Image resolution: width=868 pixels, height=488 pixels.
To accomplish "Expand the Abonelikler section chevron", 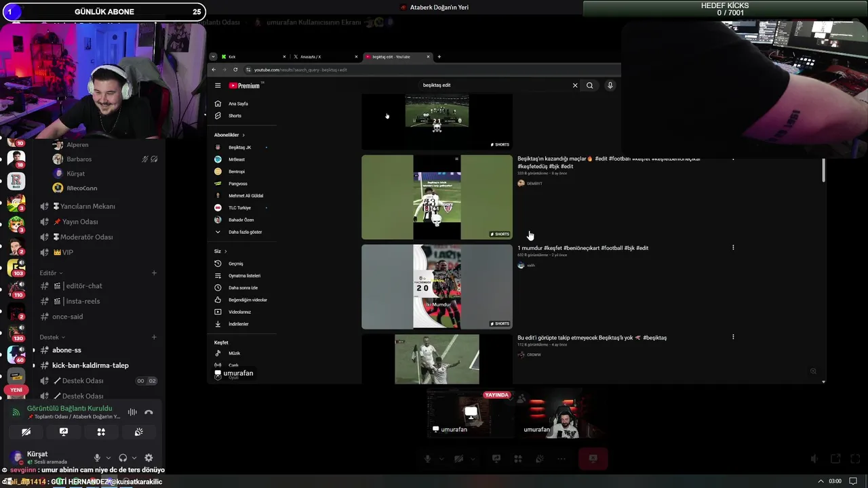I will [x=243, y=135].
